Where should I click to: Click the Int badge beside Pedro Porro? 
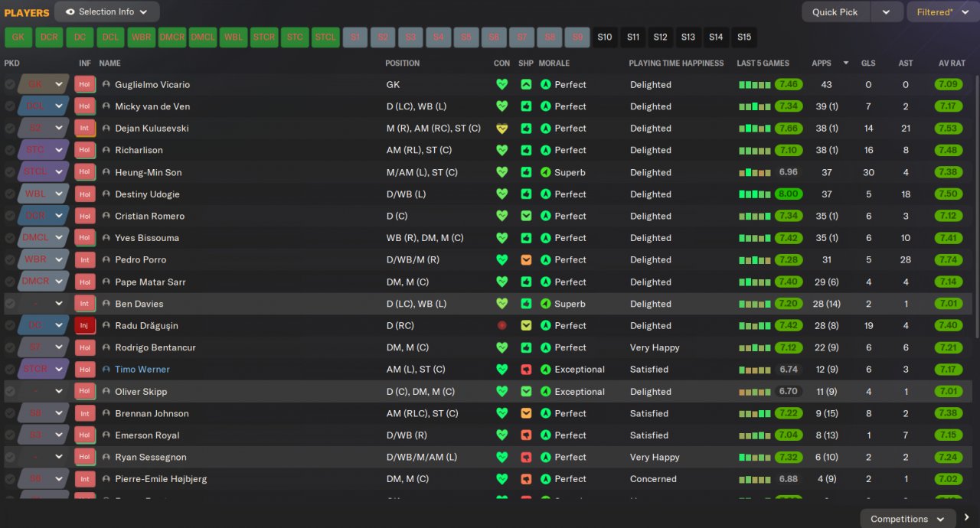click(84, 260)
